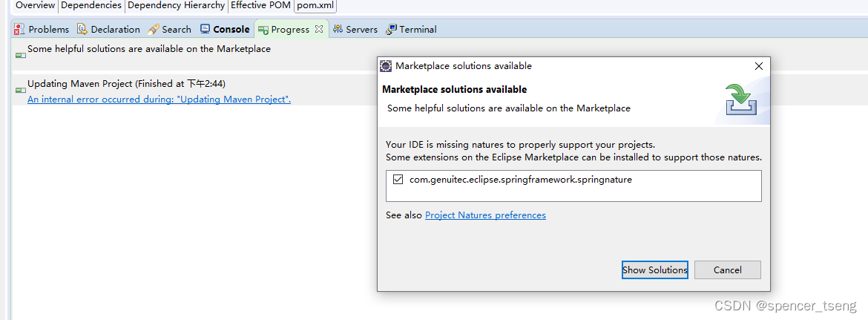Click the Problems view icon
Screen dimensions: 868x320
coord(19,30)
